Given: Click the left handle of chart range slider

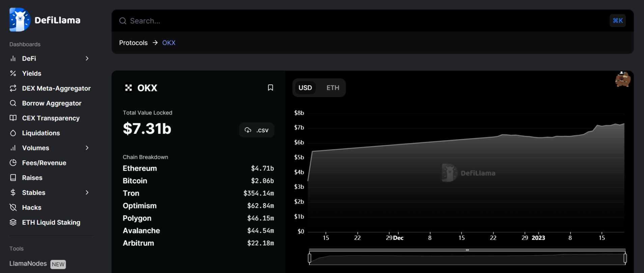Looking at the screenshot, I should coord(309,258).
